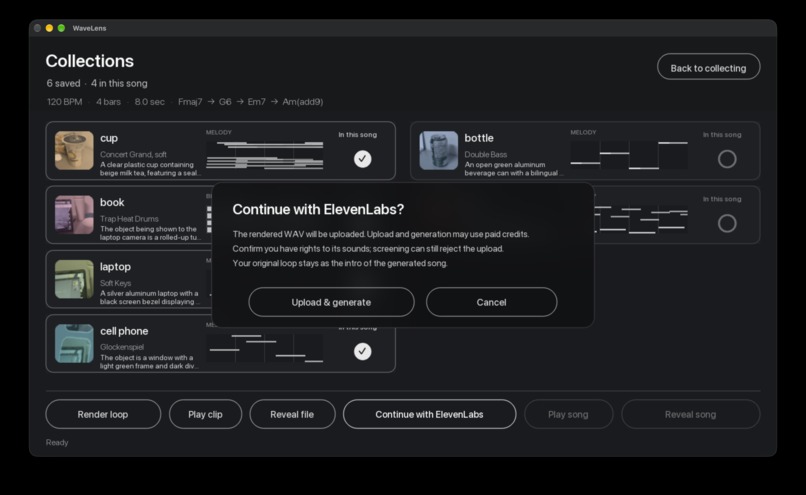Click Concert Grand, soft instrument label

(133, 154)
